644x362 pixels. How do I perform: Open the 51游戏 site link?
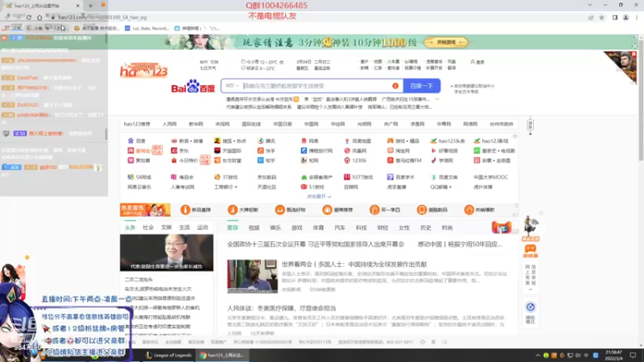click(312, 187)
